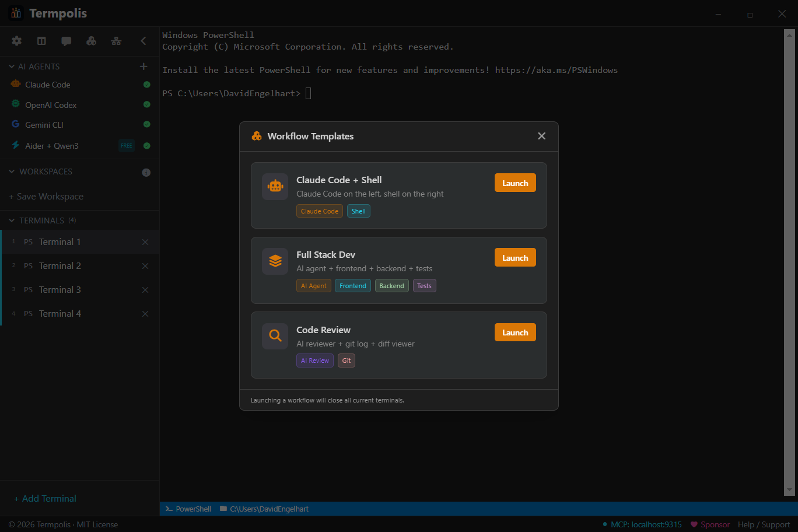Select Terminal 4 in the sidebar
This screenshot has width=798, height=532.
pyautogui.click(x=60, y=313)
